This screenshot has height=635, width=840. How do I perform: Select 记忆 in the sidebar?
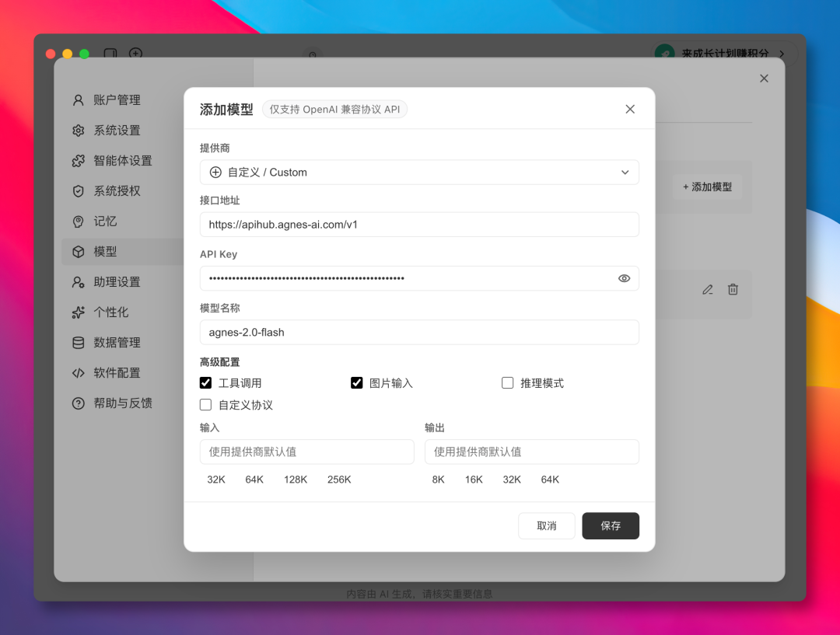(105, 222)
